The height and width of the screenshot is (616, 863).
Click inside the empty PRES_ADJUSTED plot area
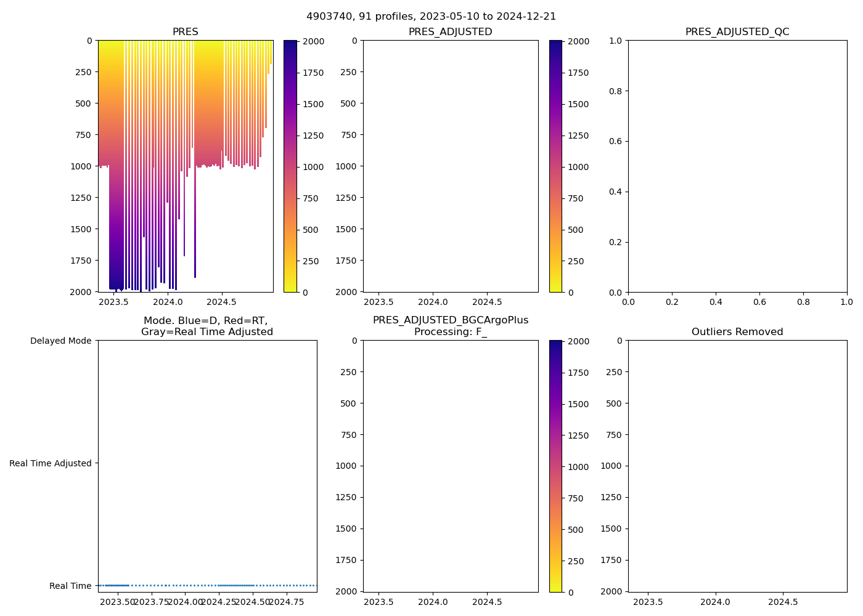pos(450,166)
